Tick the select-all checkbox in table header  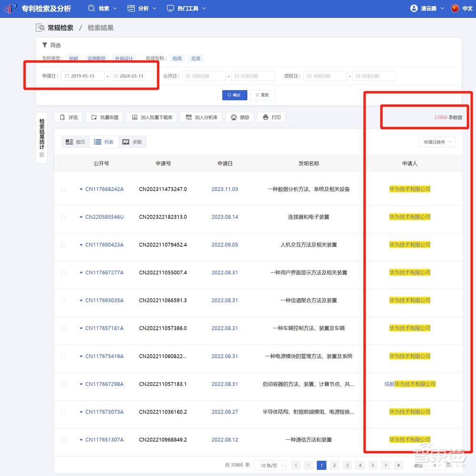(x=64, y=163)
